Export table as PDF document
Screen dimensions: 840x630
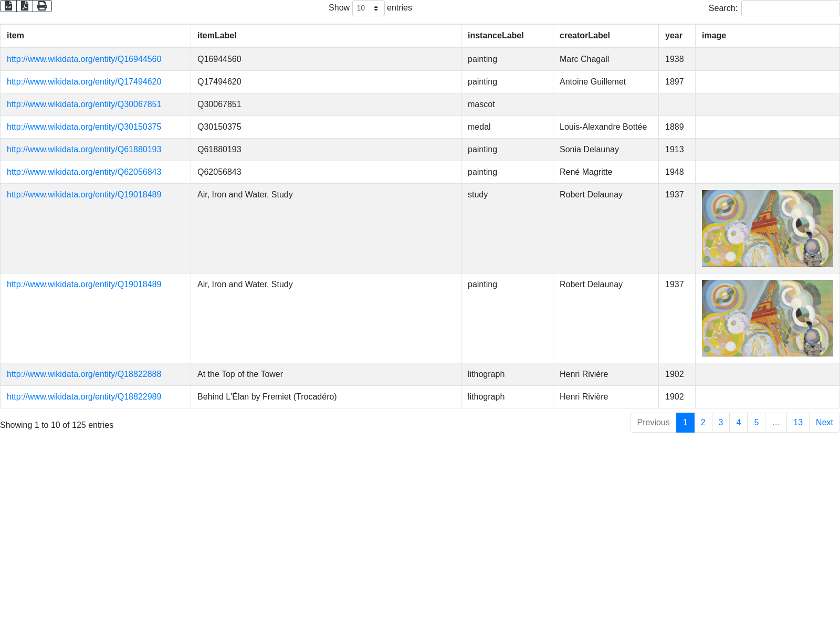(x=25, y=6)
